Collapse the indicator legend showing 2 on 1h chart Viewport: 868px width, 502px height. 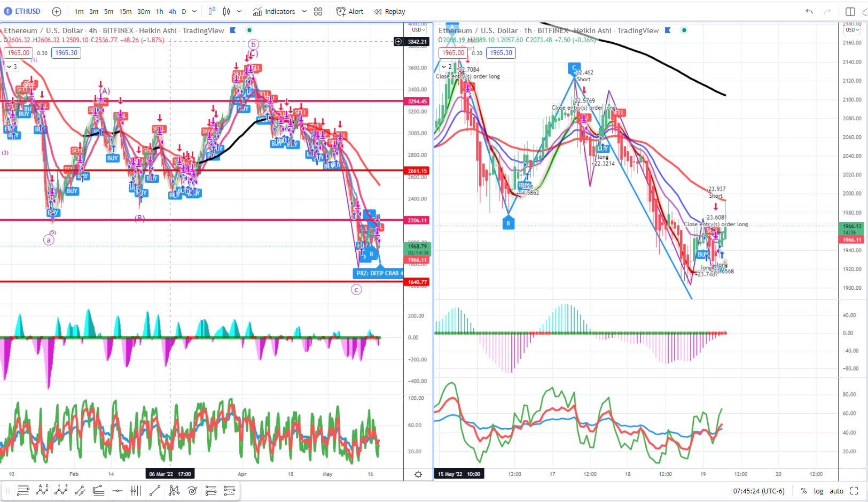(x=447, y=67)
